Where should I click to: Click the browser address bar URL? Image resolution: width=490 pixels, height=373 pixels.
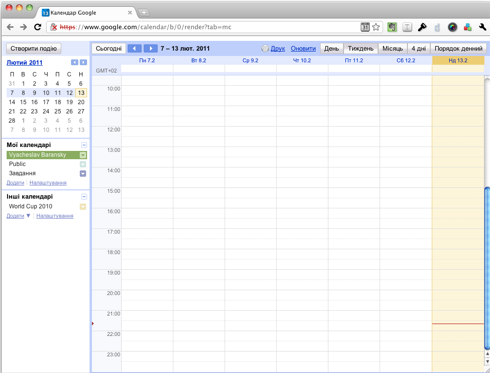coord(145,27)
